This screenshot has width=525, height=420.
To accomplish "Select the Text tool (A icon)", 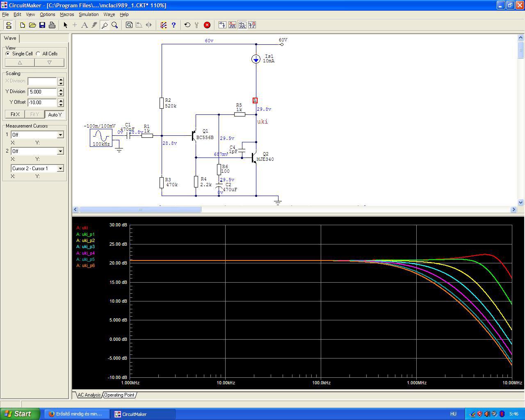I will pos(84,25).
